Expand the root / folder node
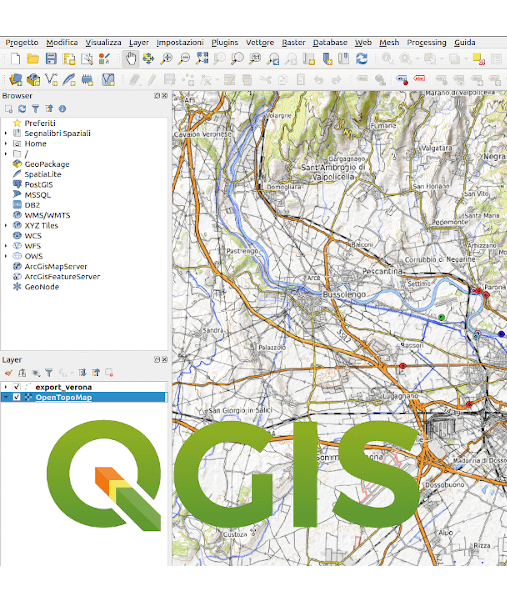The image size is (507, 602). 6,154
